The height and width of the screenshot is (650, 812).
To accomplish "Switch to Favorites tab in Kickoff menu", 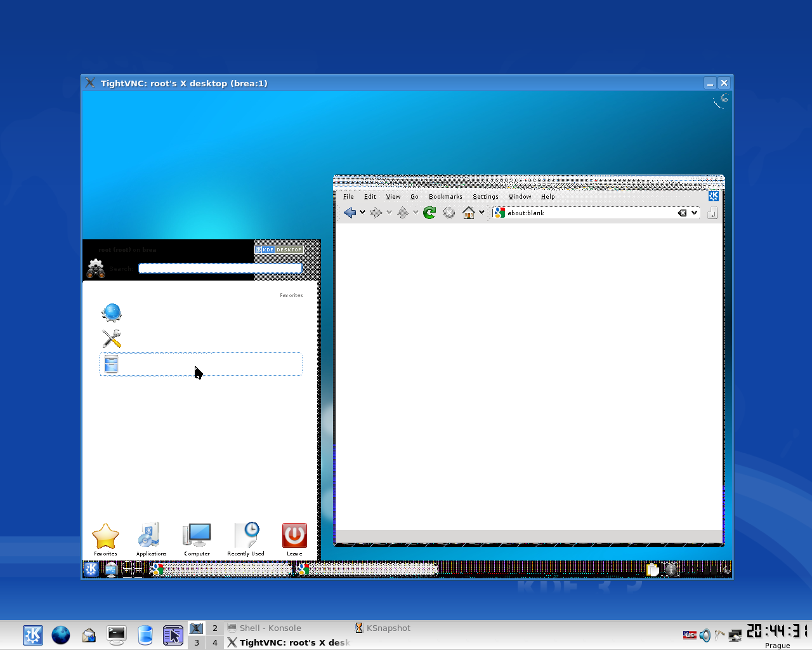I will point(105,540).
